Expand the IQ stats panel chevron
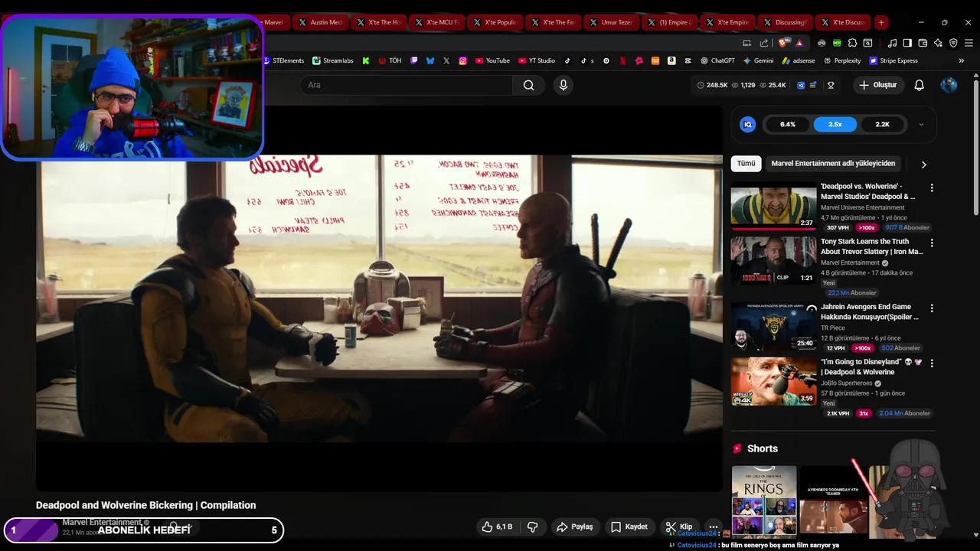This screenshot has height=551, width=980. click(x=921, y=124)
